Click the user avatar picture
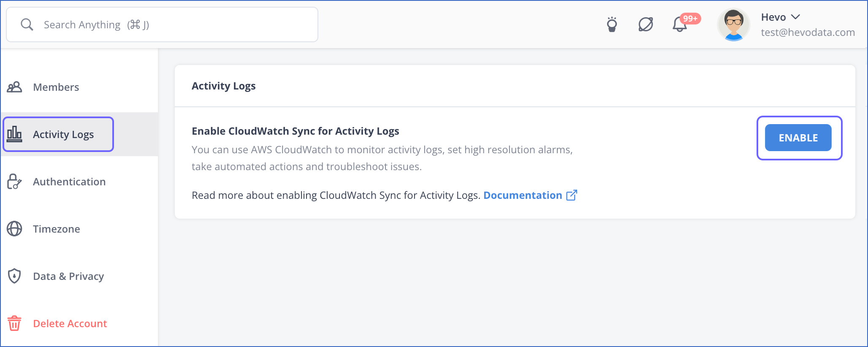Screen dimensions: 868x347 tap(734, 24)
